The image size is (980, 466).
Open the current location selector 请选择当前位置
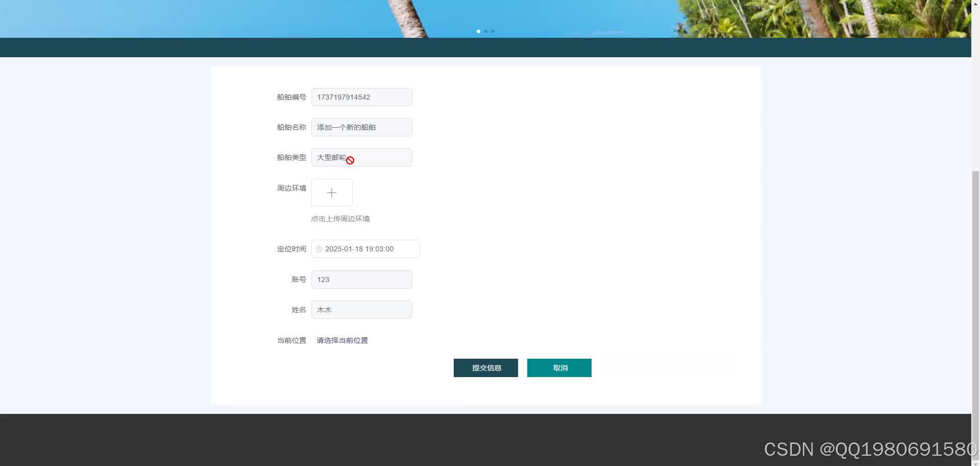342,340
